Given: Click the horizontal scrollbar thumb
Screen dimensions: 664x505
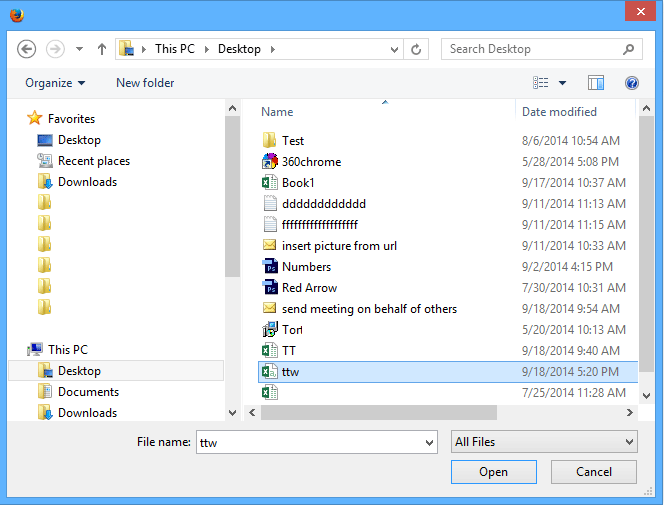Looking at the screenshot, I should click(379, 412).
